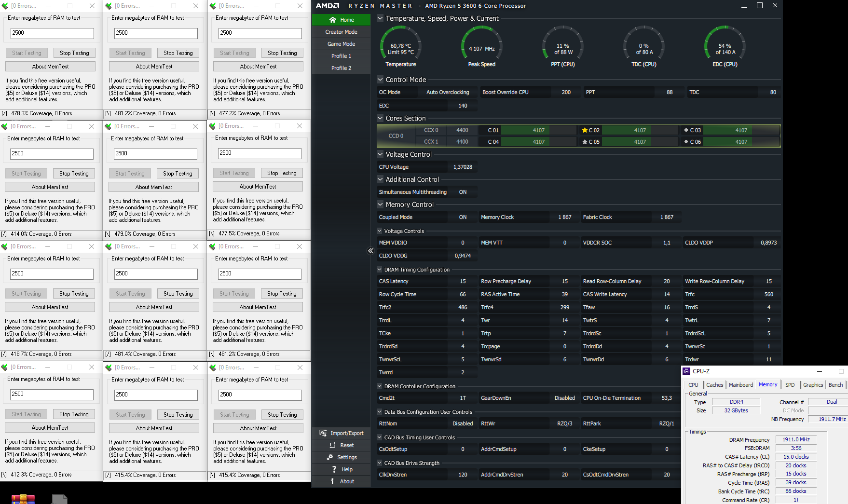
Task: Collapse the Control Mode section
Action: tap(380, 80)
